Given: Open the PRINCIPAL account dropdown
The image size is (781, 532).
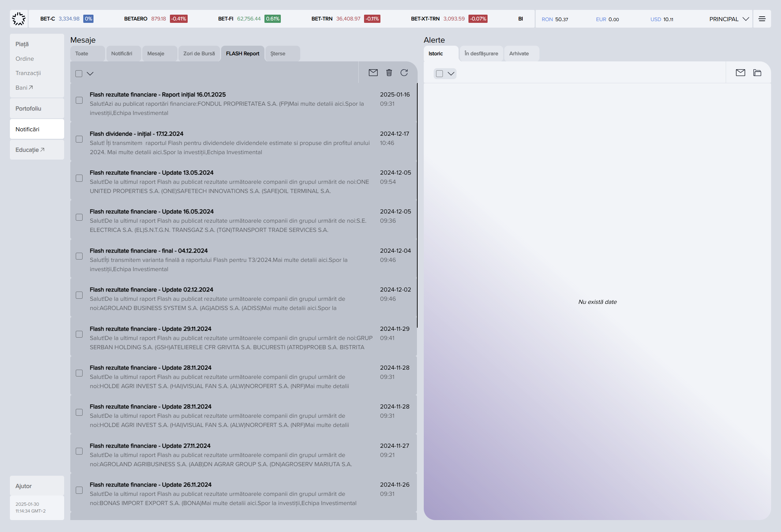Looking at the screenshot, I should 729,19.
